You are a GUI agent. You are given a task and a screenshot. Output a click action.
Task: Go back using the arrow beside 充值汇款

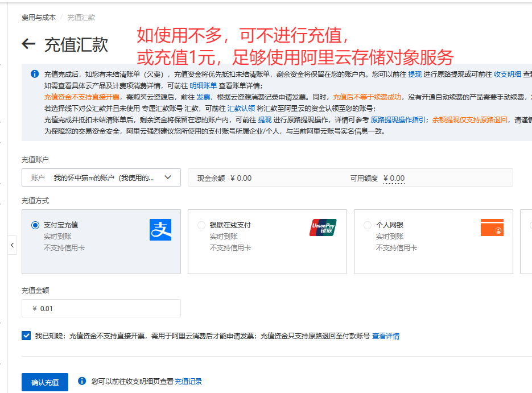[x=28, y=44]
